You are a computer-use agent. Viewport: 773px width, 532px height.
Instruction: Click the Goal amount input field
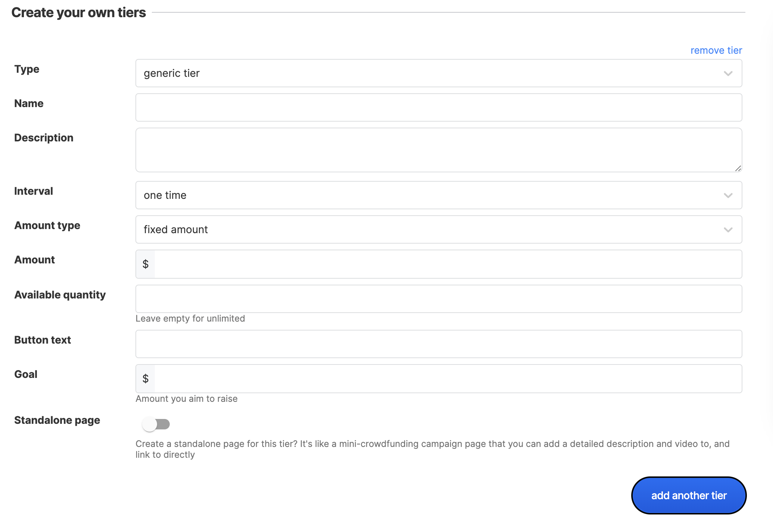[448, 379]
